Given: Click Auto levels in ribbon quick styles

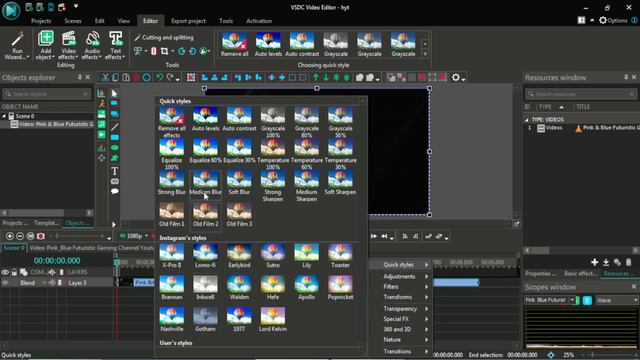Looking at the screenshot, I should tap(268, 44).
